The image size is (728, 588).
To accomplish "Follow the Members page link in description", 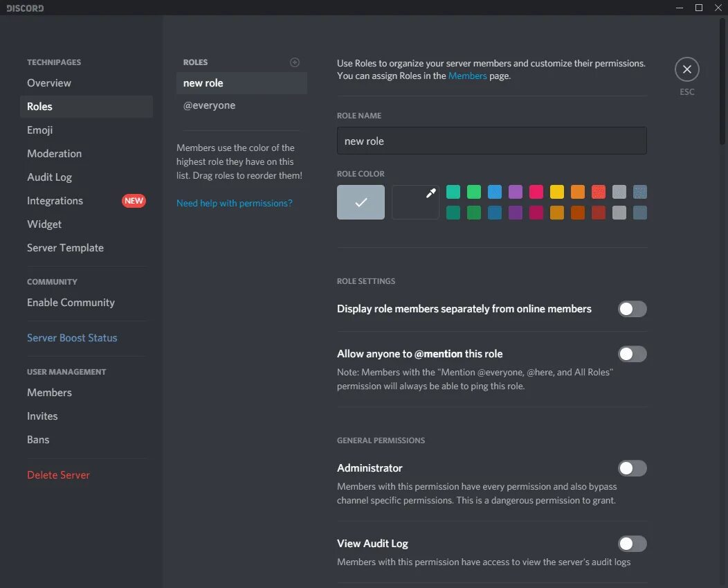I will pos(467,75).
